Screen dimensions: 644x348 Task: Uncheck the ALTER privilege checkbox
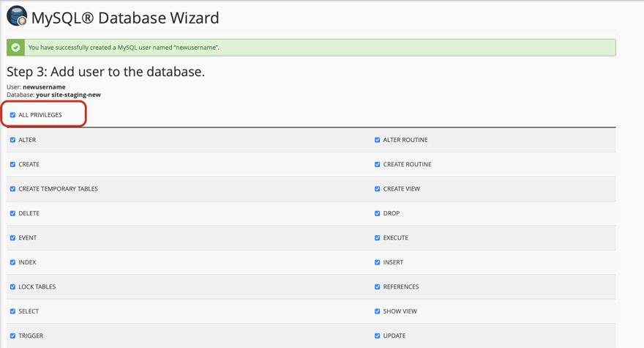coord(12,140)
